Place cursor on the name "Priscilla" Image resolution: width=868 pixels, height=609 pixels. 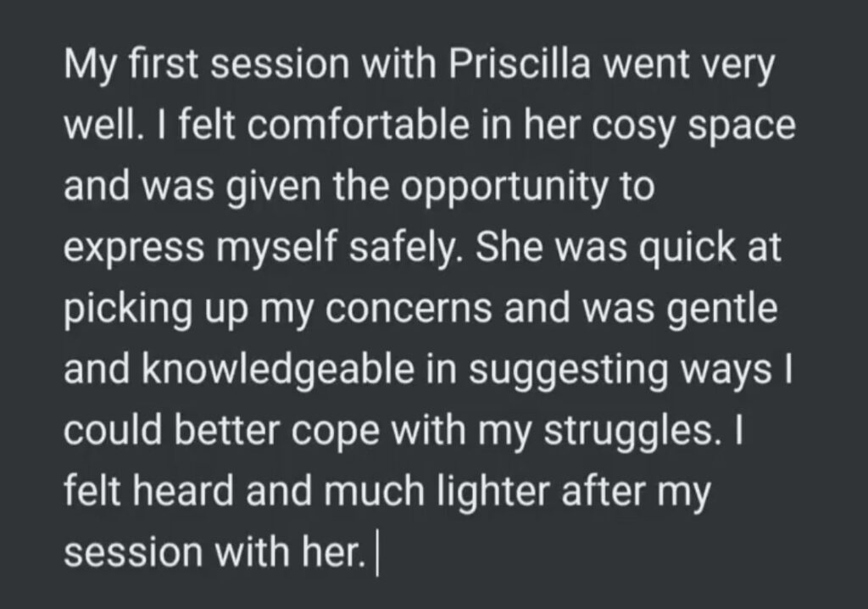(520, 64)
